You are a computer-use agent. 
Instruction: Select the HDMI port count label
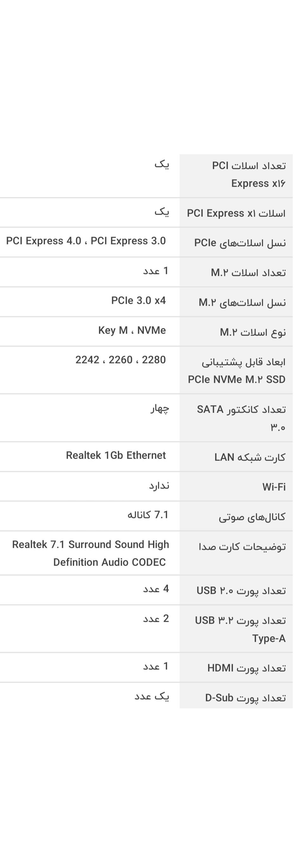pyautogui.click(x=246, y=668)
